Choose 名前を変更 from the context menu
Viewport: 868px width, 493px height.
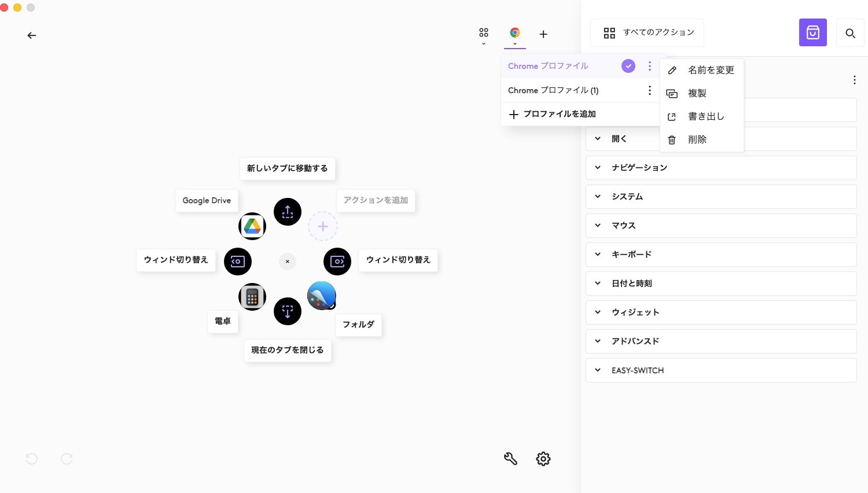[702, 70]
